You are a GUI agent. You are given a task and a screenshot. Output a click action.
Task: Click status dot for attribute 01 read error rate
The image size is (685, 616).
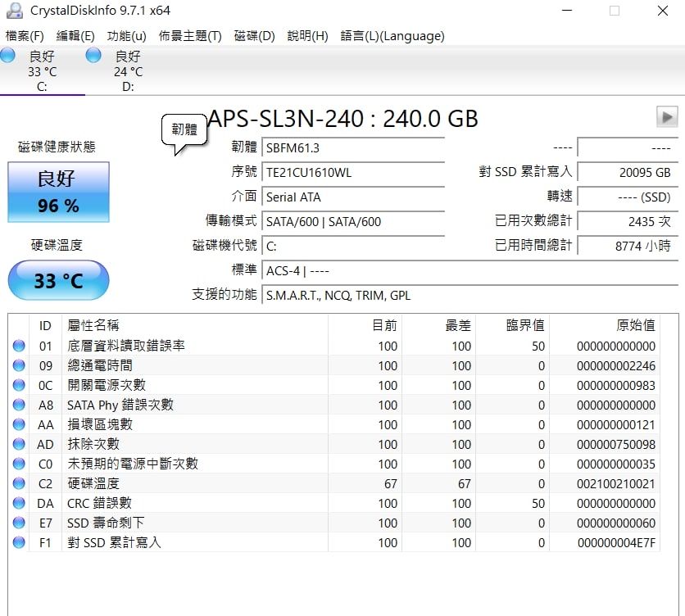coord(19,346)
